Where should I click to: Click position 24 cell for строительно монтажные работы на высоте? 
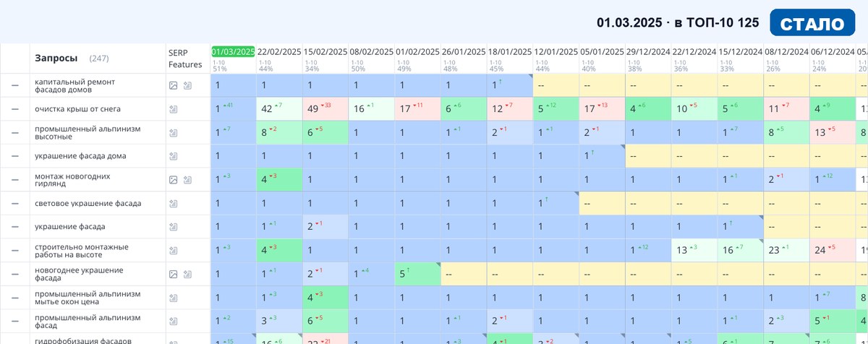[x=833, y=251]
